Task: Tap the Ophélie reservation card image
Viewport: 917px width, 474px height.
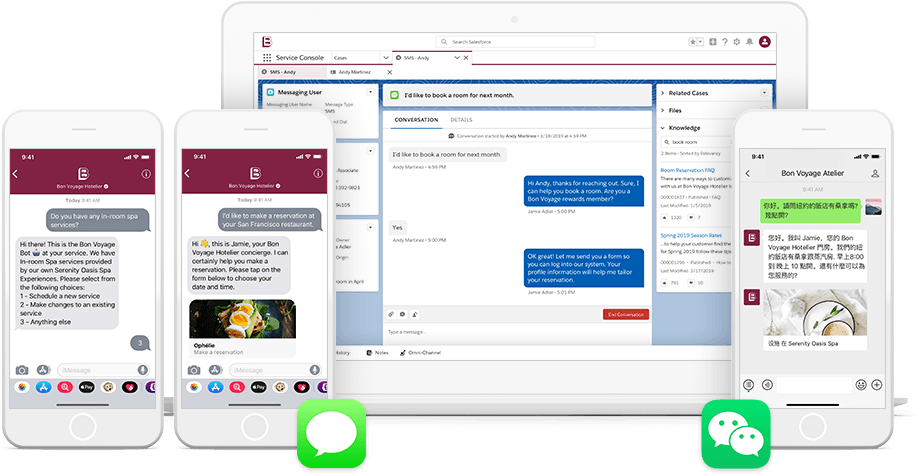Action: (242, 320)
